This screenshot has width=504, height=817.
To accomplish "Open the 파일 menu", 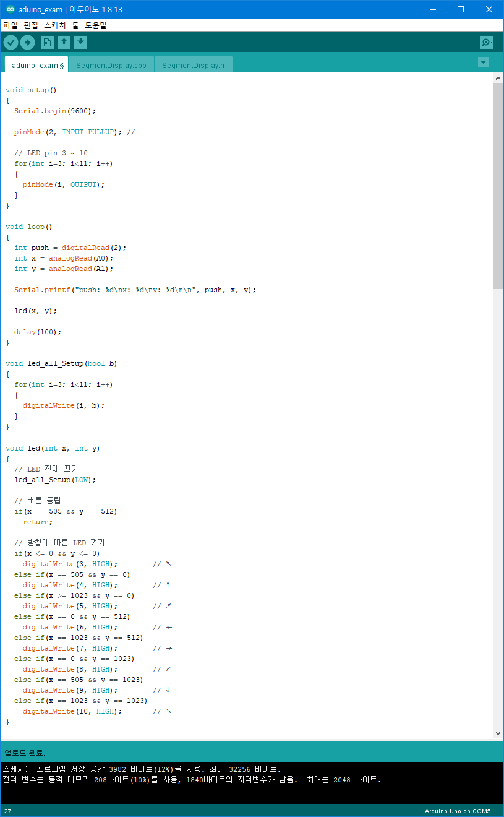I will tap(11, 25).
